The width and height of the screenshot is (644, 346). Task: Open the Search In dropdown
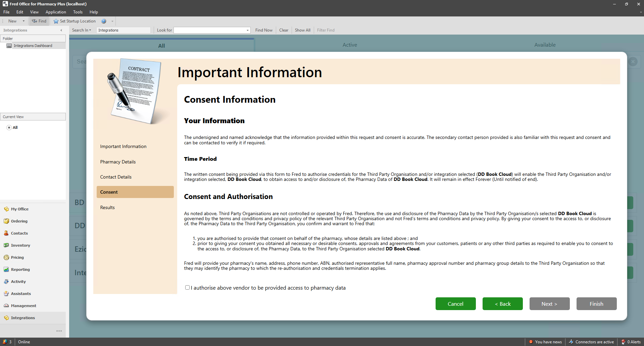[x=82, y=30]
